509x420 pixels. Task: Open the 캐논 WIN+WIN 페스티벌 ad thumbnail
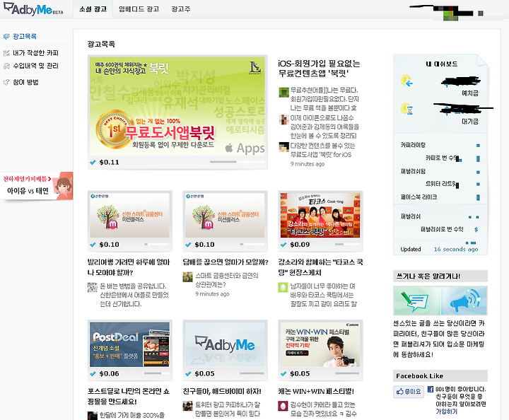[x=320, y=344]
